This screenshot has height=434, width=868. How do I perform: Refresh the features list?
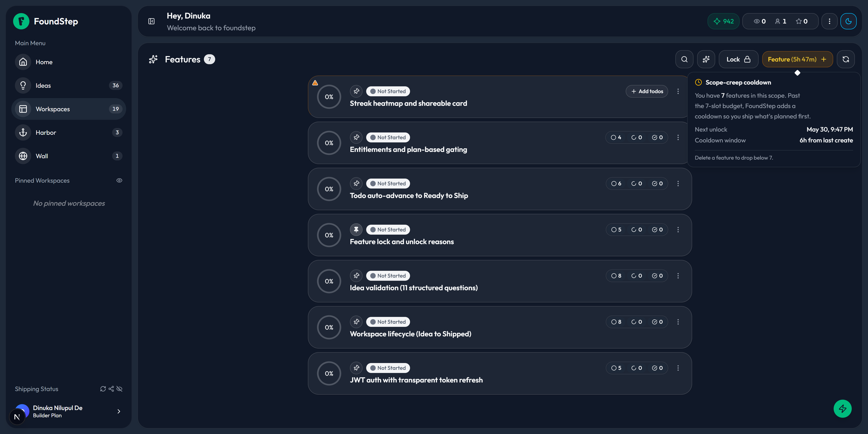click(x=846, y=59)
